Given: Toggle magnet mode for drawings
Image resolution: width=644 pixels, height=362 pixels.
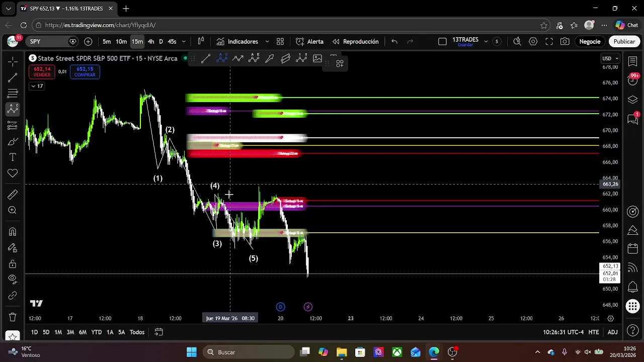Looking at the screenshot, I should point(13,232).
